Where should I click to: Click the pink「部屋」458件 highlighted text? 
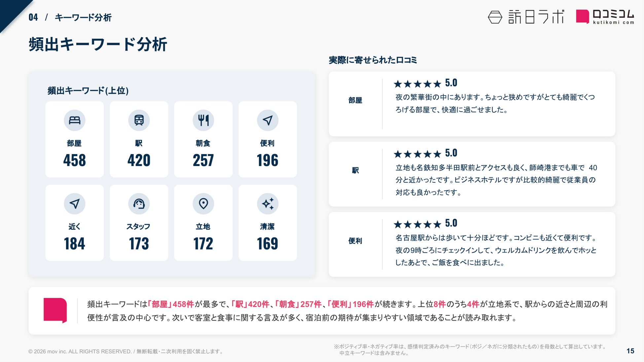click(x=171, y=304)
